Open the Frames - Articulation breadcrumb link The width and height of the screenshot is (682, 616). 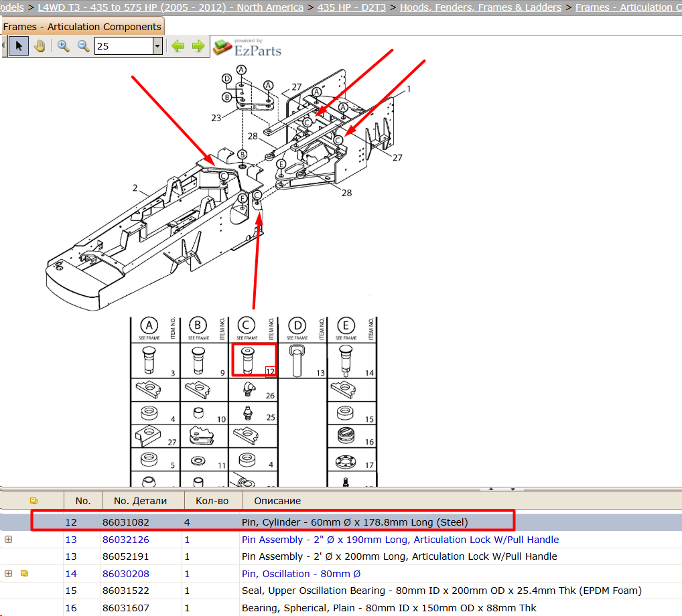tap(628, 7)
